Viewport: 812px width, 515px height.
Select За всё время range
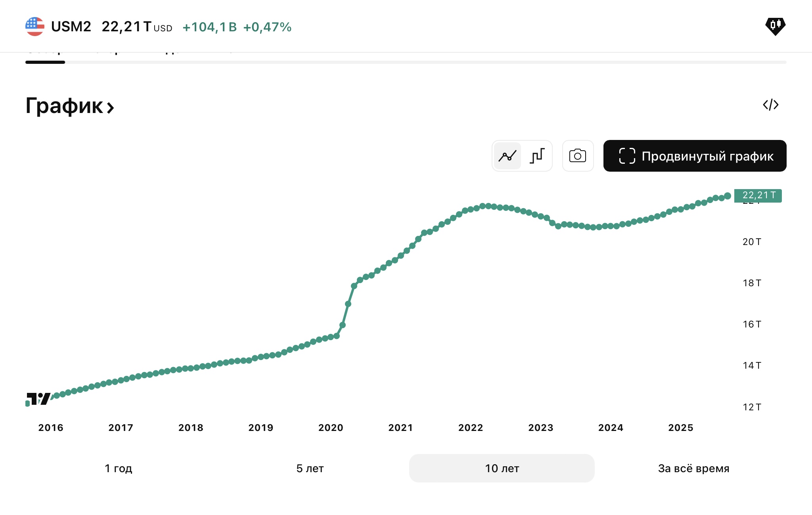point(693,468)
